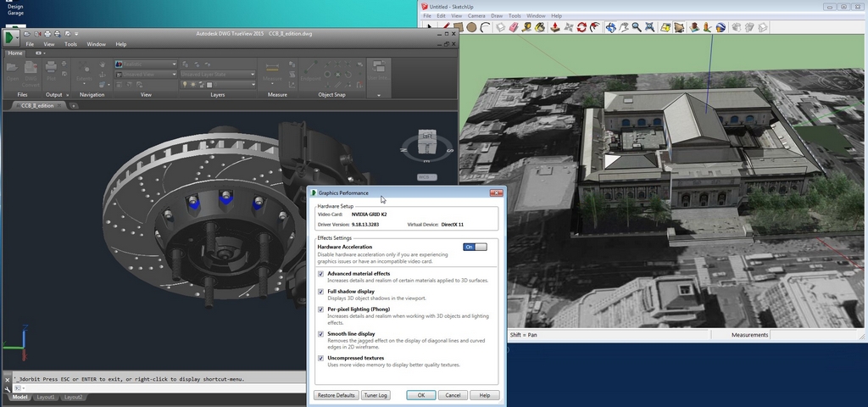Open the DWG TrueView application menu button

coord(11,37)
